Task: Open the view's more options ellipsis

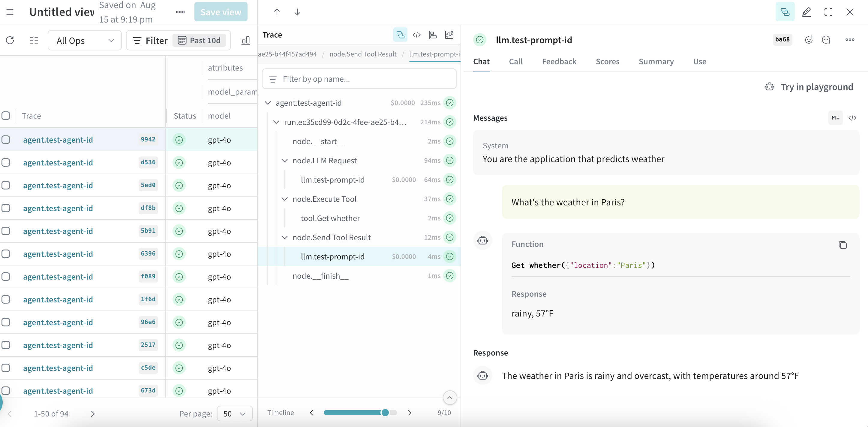Action: pos(180,12)
